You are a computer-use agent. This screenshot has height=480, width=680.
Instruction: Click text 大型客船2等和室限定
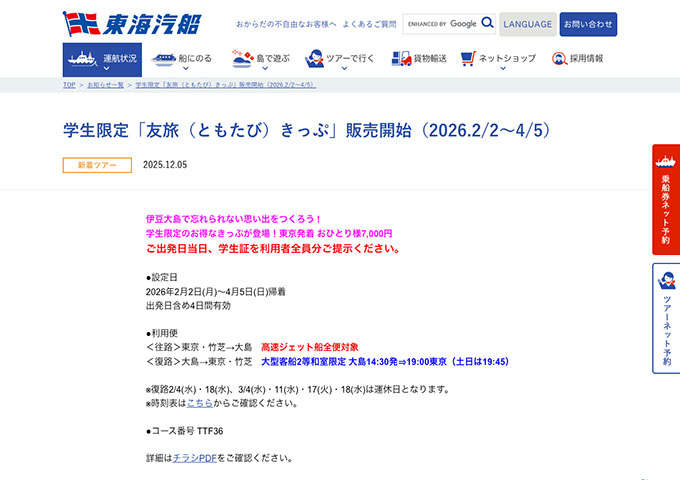pos(303,362)
